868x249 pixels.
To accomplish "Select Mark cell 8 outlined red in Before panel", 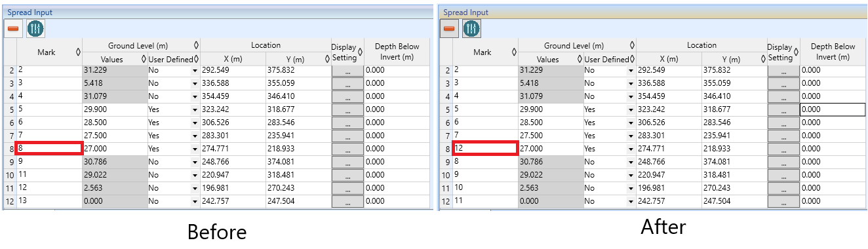I will [x=49, y=149].
